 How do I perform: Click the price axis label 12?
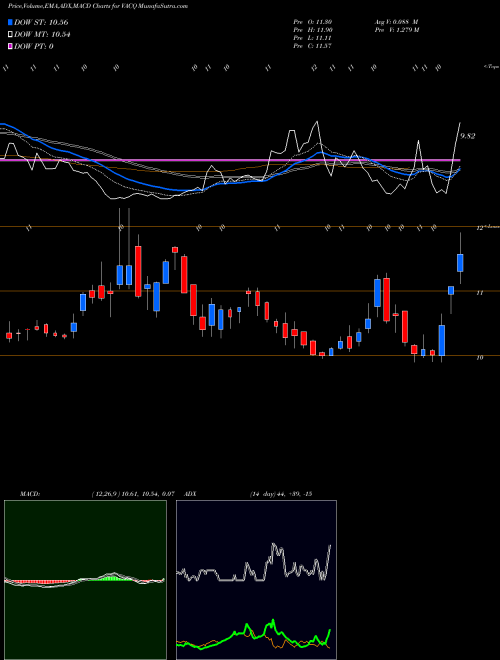click(x=479, y=228)
